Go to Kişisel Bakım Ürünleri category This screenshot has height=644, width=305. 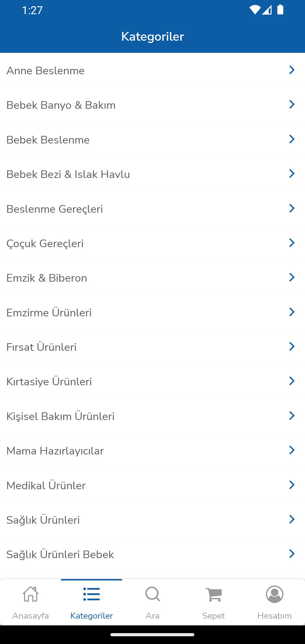[x=152, y=416]
